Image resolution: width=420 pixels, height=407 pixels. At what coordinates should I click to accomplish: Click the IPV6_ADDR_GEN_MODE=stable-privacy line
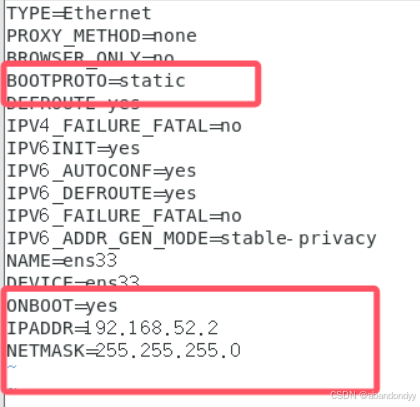[191, 239]
